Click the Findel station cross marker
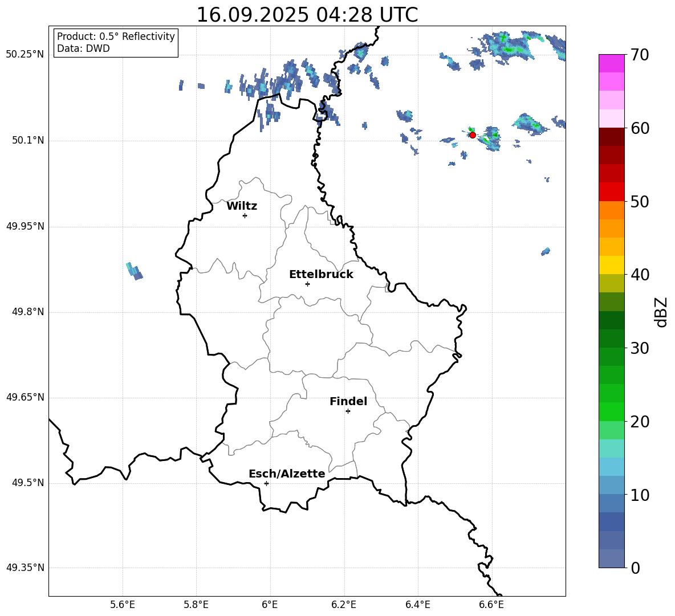The height and width of the screenshot is (616, 675). tap(348, 411)
